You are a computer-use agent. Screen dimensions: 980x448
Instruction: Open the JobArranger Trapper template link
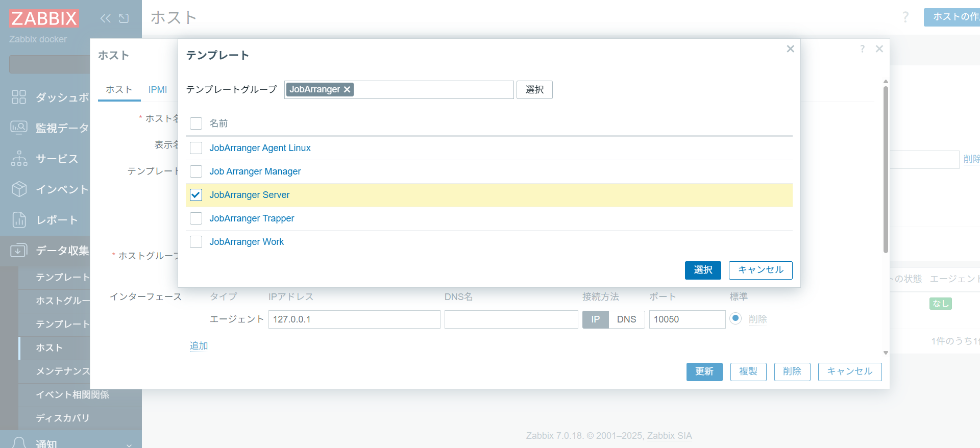tap(252, 218)
